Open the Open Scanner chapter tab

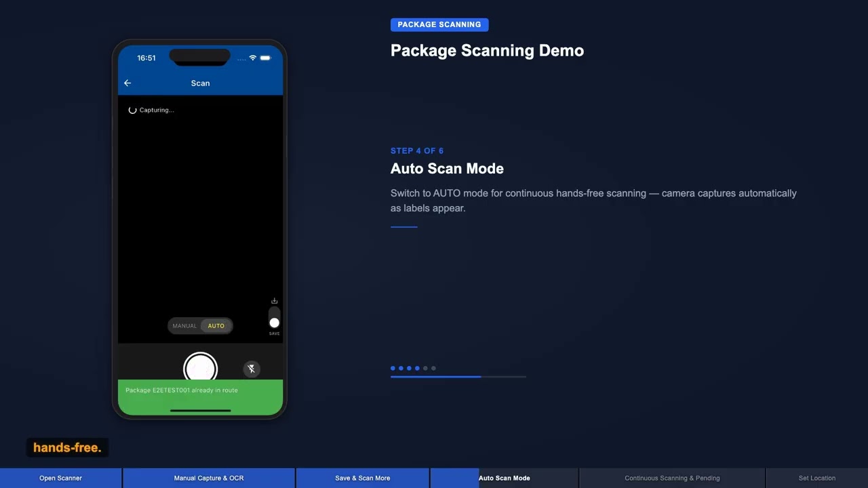pos(60,478)
